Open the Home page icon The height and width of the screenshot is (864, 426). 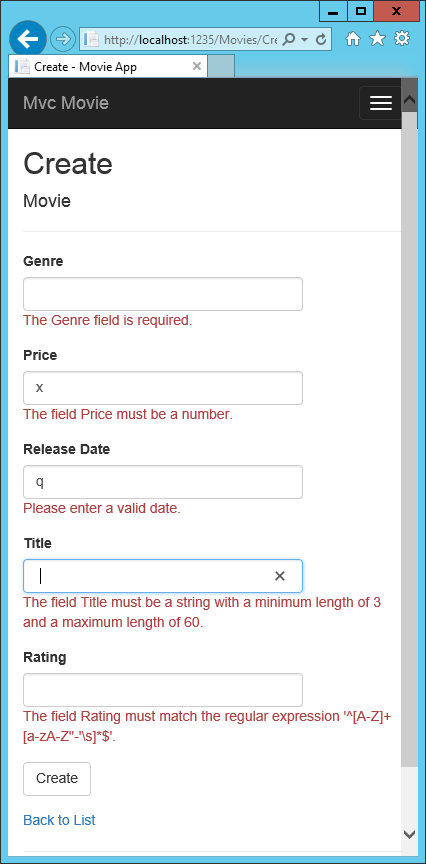353,39
